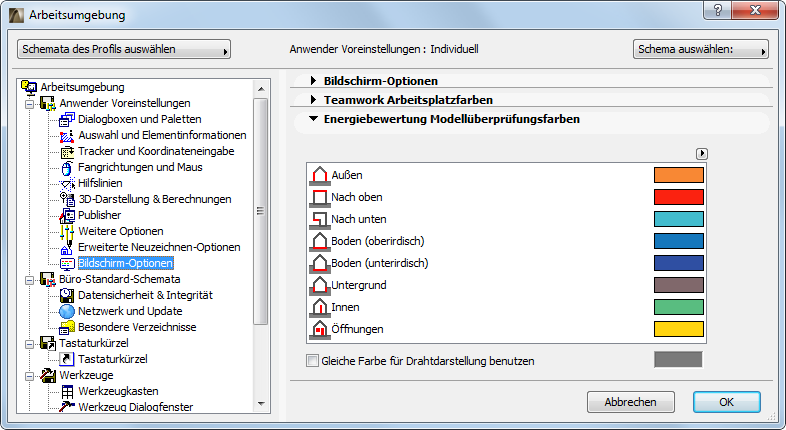This screenshot has width=786, height=430.
Task: Click the Netzwerk und Update globe icon
Action: click(68, 311)
